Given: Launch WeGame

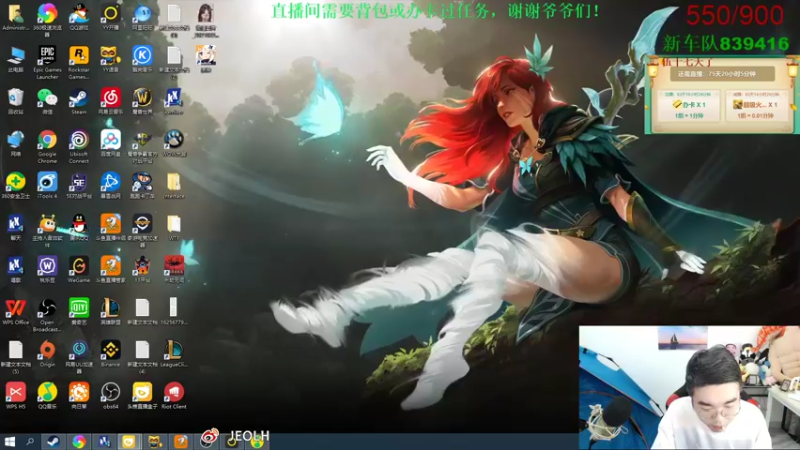Looking at the screenshot, I should (79, 269).
